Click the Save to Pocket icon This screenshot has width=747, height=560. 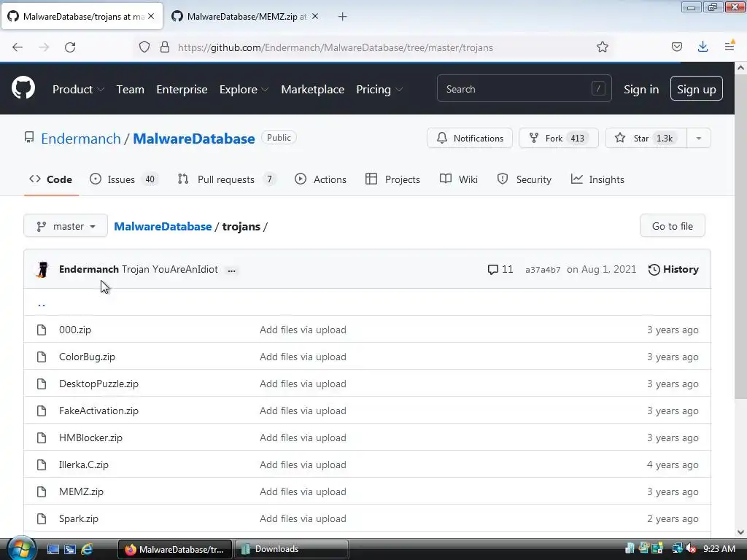676,47
